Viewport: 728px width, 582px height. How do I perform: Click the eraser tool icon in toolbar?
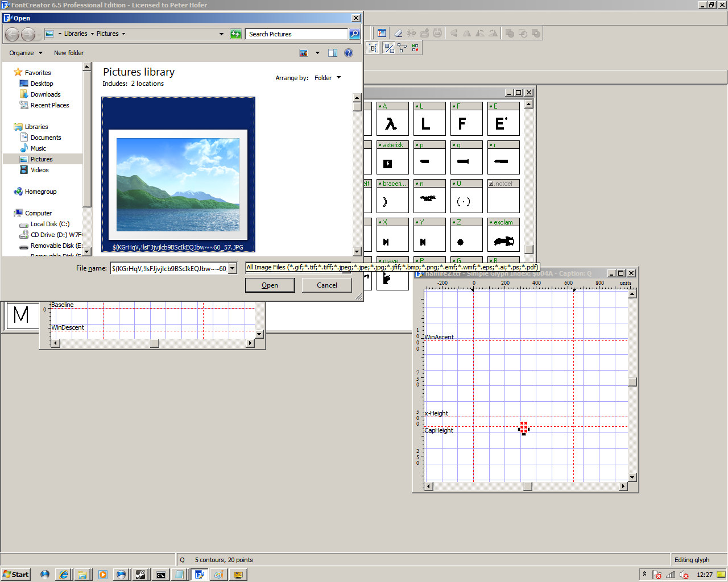(398, 34)
